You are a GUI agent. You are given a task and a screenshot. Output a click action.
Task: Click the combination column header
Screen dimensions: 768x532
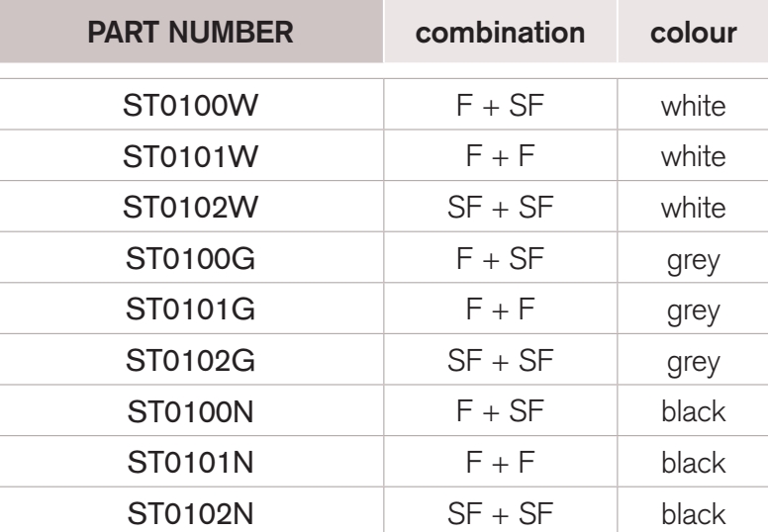[500, 33]
